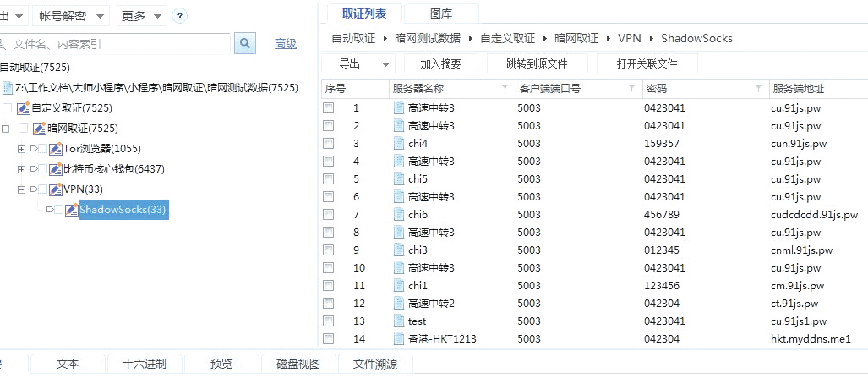
Task: Focus the search input field
Action: pos(115,43)
